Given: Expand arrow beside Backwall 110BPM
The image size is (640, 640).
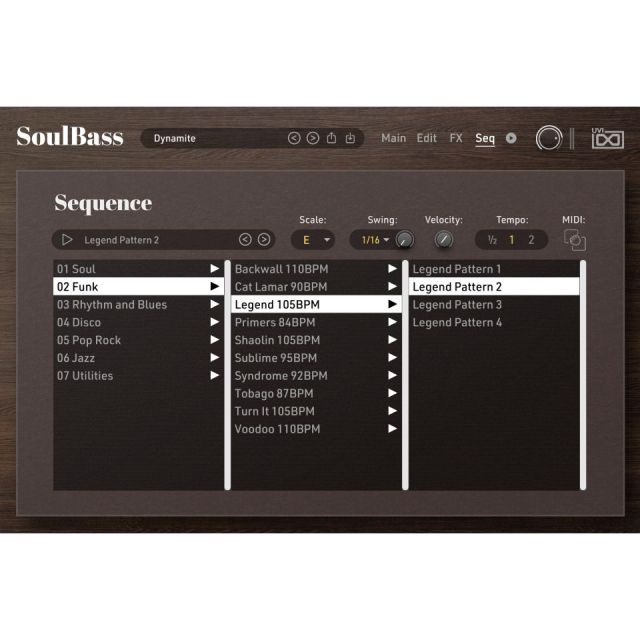Looking at the screenshot, I should pos(393,269).
